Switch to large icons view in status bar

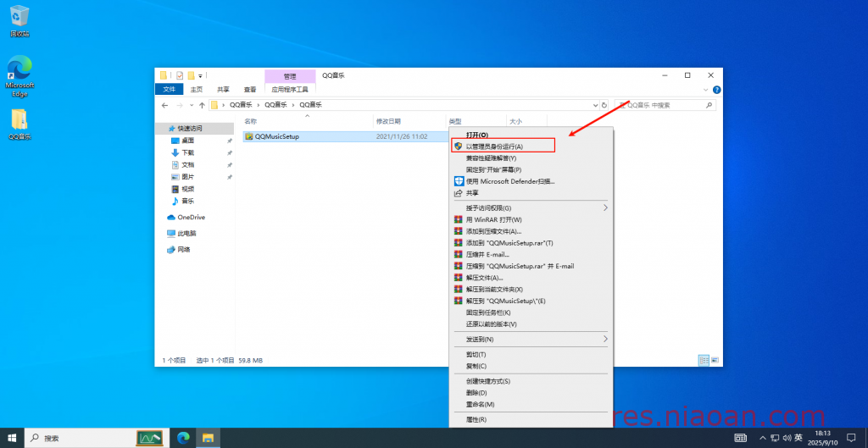(715, 360)
